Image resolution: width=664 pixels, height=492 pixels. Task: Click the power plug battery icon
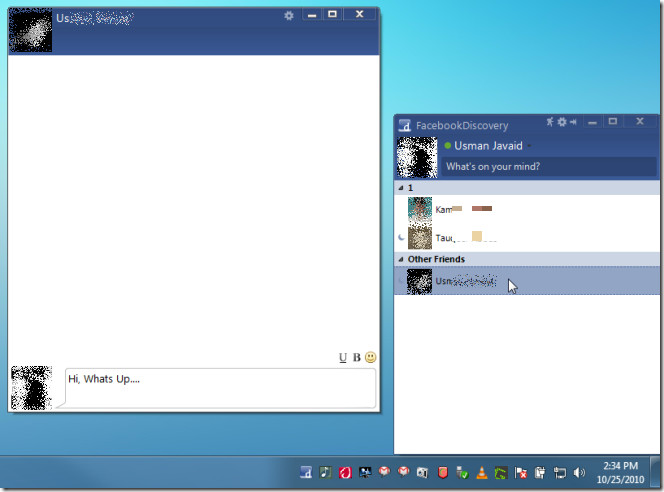540,473
